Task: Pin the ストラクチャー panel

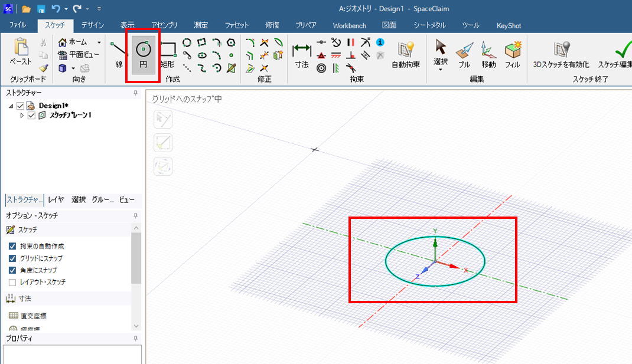Action: [x=135, y=93]
